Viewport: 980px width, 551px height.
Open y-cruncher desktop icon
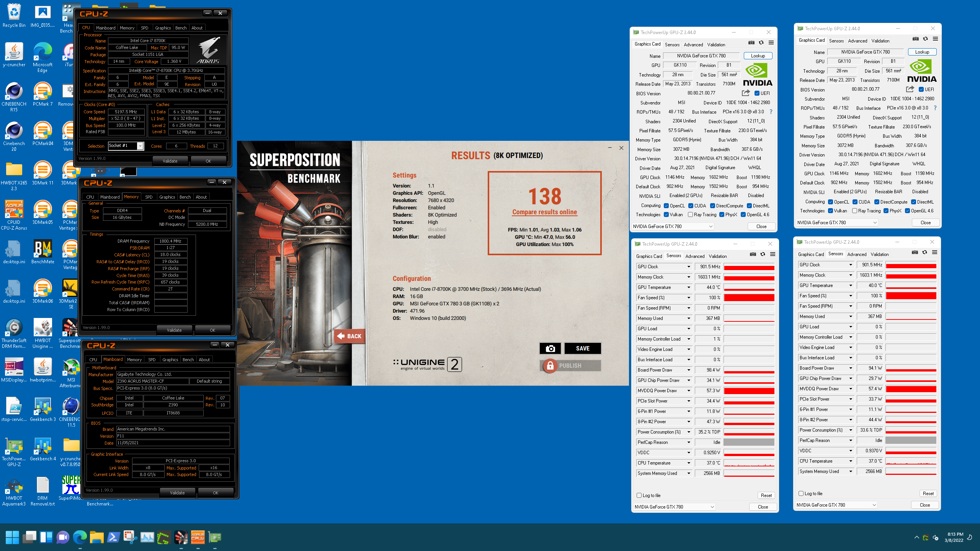point(14,55)
